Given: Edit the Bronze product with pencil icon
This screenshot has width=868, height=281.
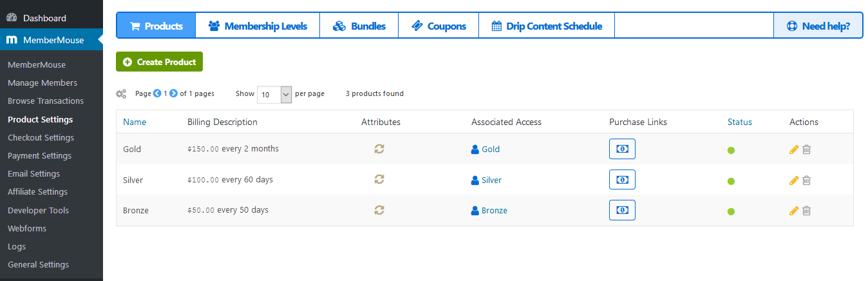Looking at the screenshot, I should click(793, 211).
